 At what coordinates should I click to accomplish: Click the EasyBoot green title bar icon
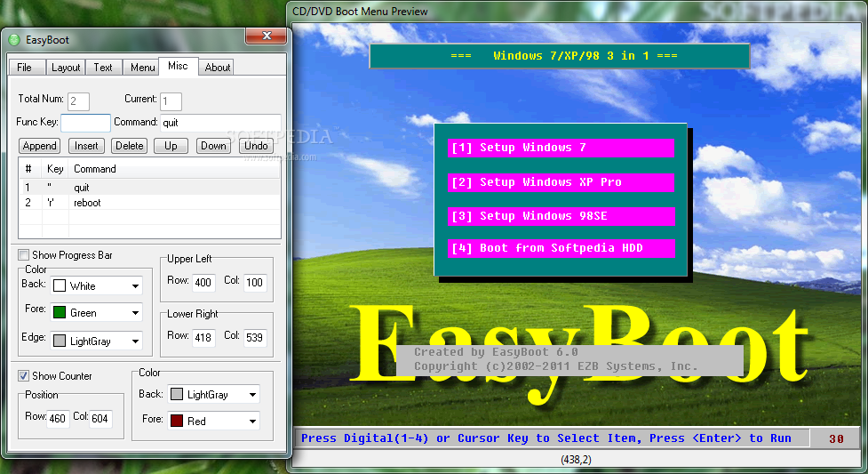pos(14,40)
